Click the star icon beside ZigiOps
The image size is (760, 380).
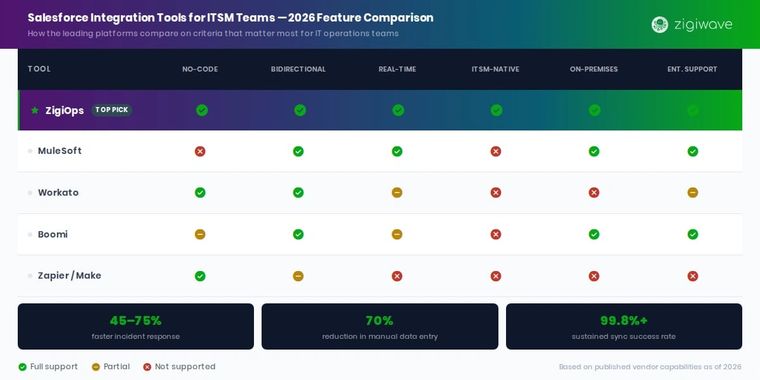coord(35,111)
